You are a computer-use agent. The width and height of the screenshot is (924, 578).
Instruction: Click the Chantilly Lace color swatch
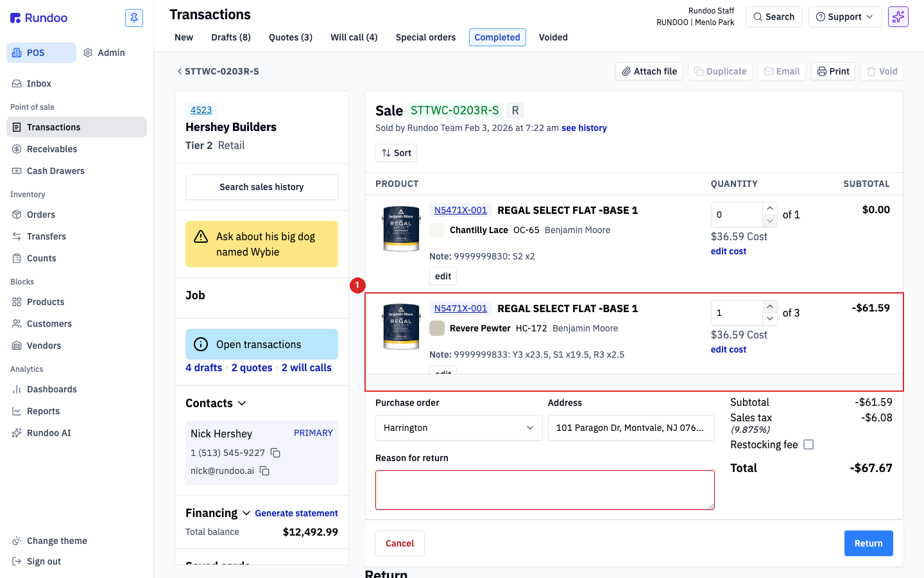pos(437,230)
